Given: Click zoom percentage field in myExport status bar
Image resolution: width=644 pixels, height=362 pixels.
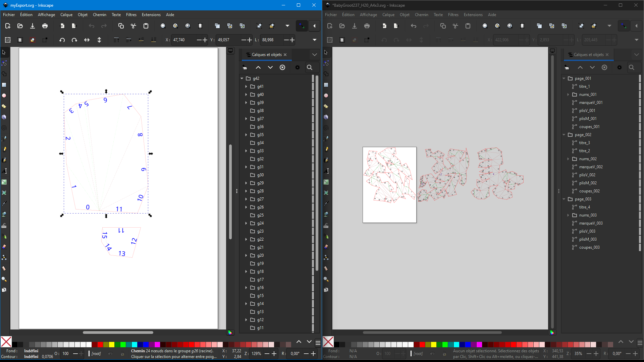Looking at the screenshot, I should click(257, 354).
